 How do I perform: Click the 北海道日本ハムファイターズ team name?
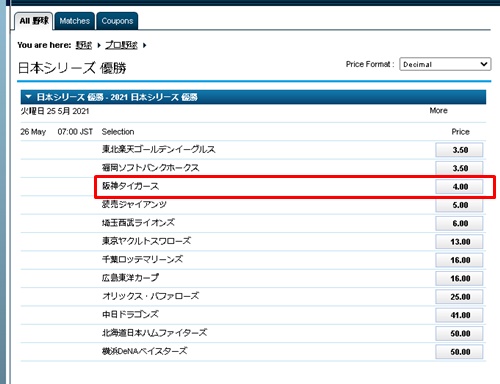click(155, 332)
